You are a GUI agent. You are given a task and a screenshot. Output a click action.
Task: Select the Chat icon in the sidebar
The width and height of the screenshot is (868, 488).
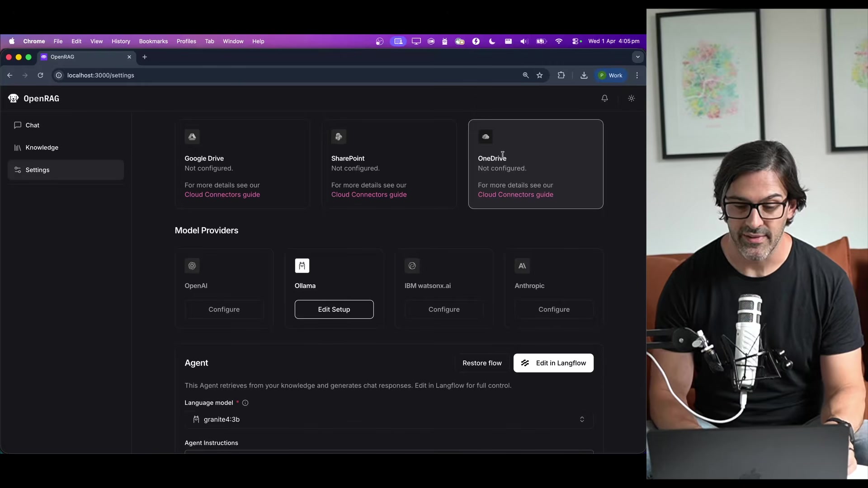pos(18,125)
